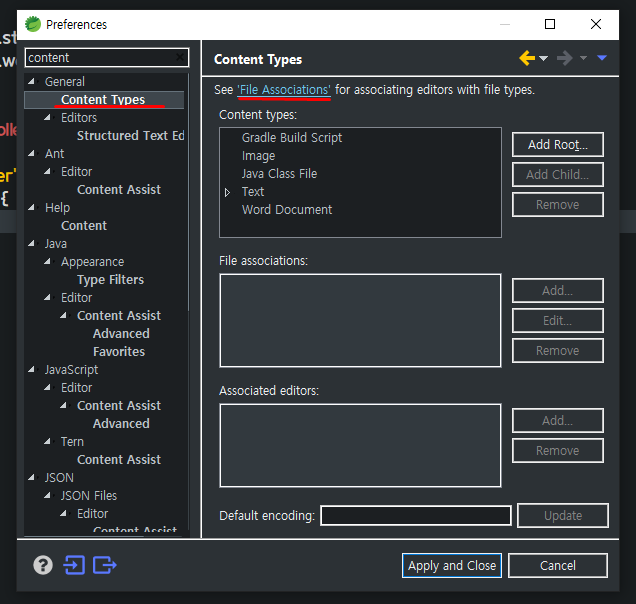Screen dimensions: 636x604
Task: Click the Back arrow in Content Types header
Action: click(526, 58)
